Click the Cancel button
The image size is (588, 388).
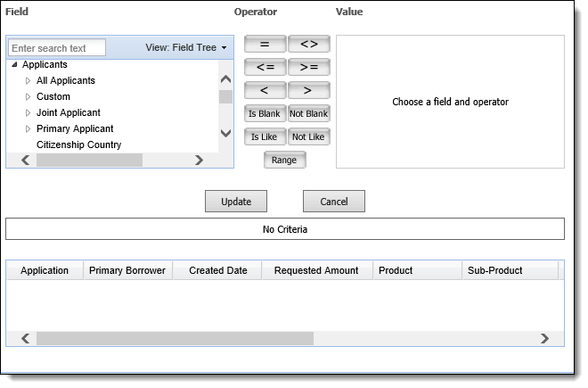[x=334, y=202]
